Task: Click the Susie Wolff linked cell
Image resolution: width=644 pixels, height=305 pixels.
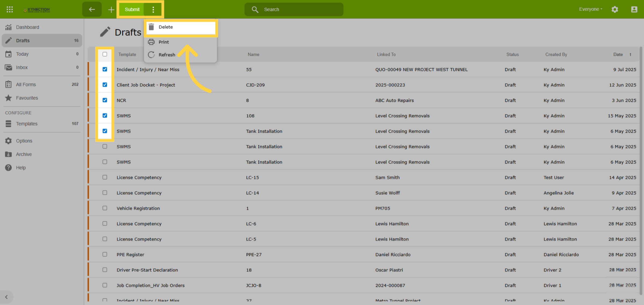Action: click(387, 193)
